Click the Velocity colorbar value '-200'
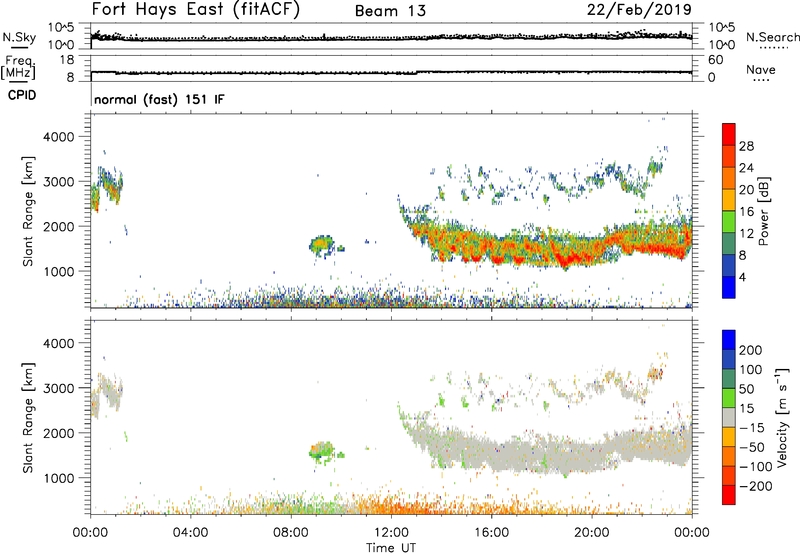Image resolution: width=800 pixels, height=554 pixels. pos(756,486)
